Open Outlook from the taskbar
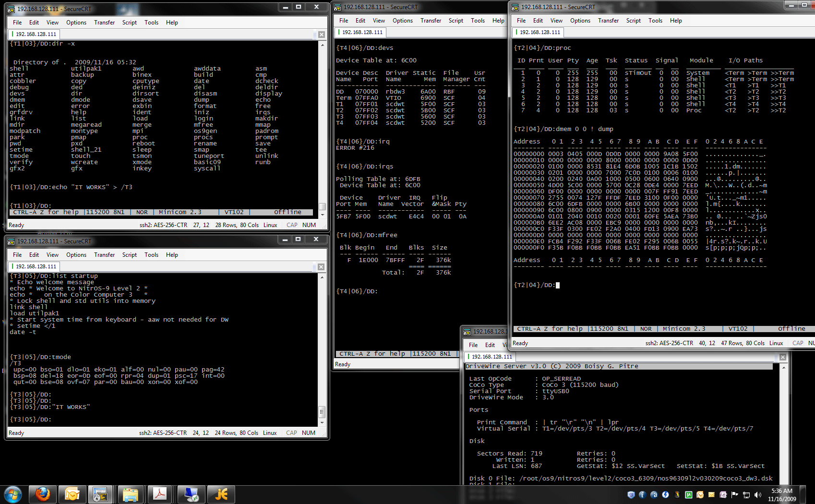 point(72,494)
